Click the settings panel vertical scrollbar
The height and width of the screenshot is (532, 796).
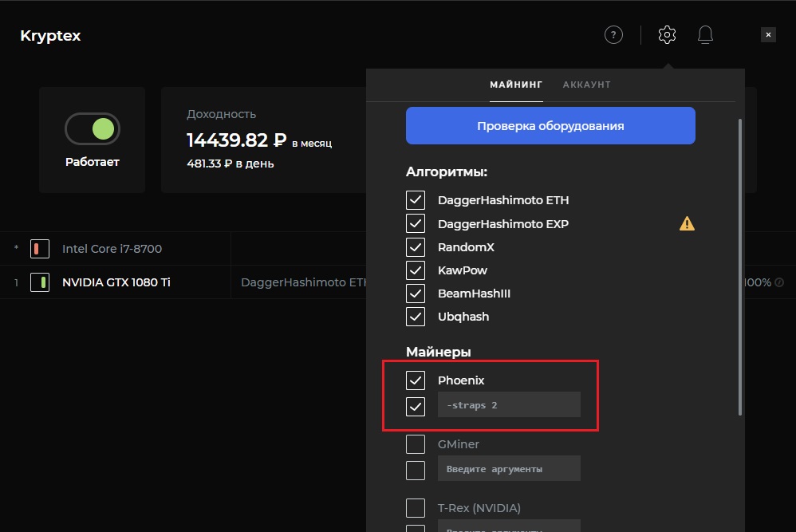point(739,267)
